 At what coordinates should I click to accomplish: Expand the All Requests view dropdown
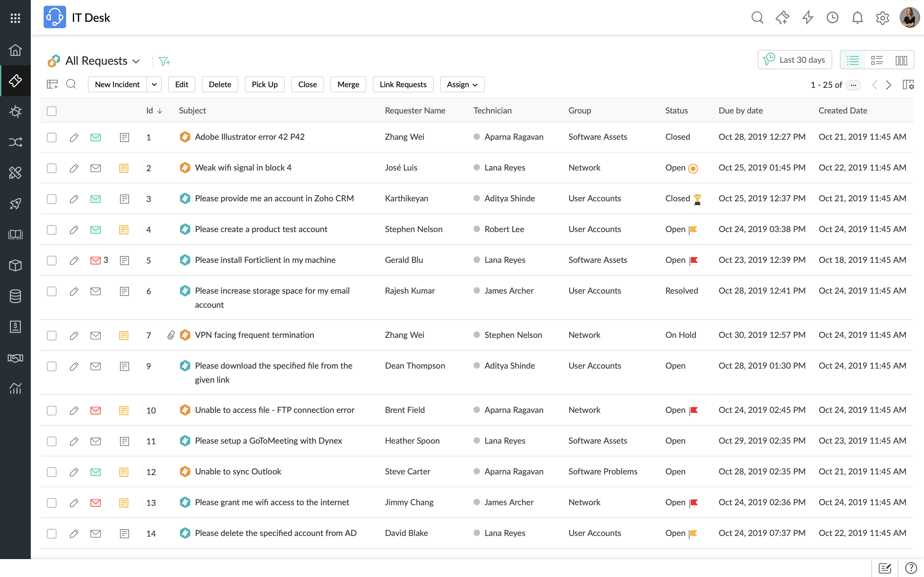coord(136,61)
